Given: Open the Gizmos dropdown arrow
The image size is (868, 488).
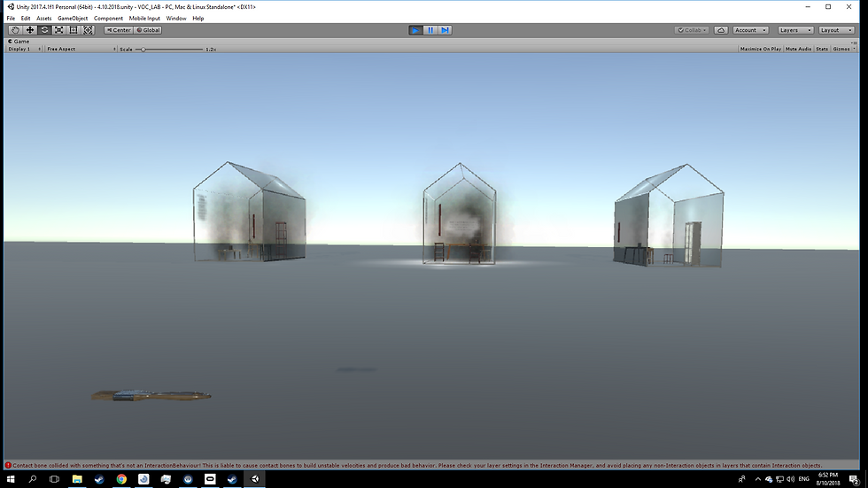Looking at the screenshot, I should [854, 49].
